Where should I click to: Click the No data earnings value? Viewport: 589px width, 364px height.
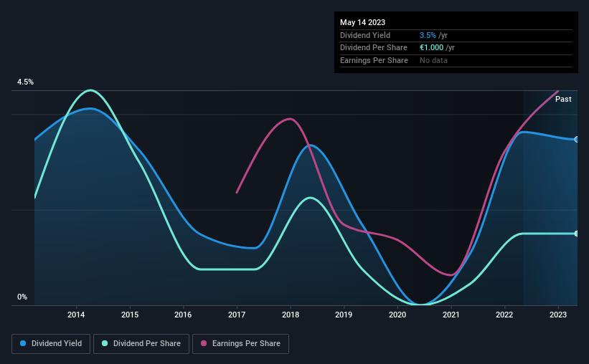433,60
